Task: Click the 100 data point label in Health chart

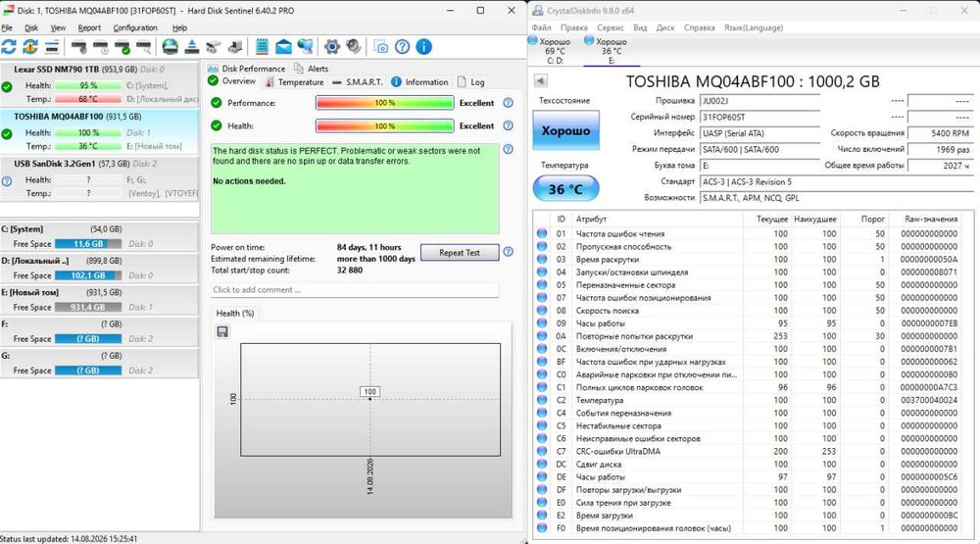Action: (x=370, y=391)
